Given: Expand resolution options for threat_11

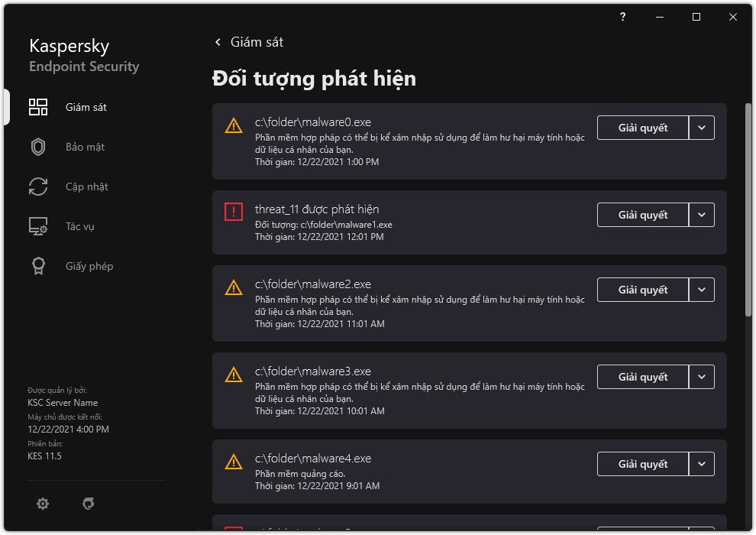Looking at the screenshot, I should [702, 215].
